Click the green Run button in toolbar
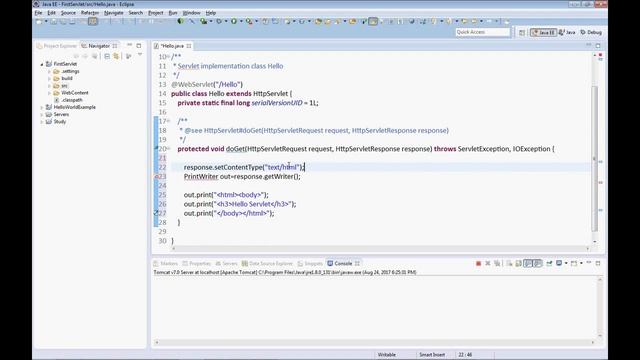The width and height of the screenshot is (640, 360). pyautogui.click(x=234, y=21)
